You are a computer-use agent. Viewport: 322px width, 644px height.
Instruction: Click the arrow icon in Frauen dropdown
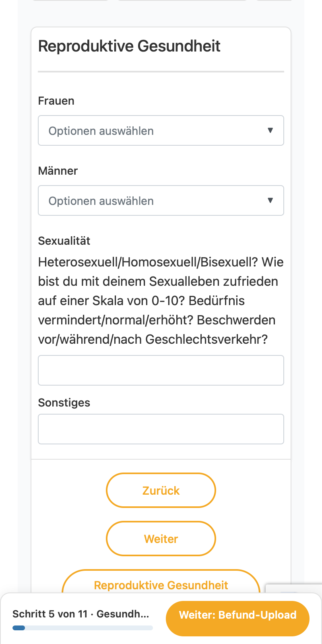[270, 130]
